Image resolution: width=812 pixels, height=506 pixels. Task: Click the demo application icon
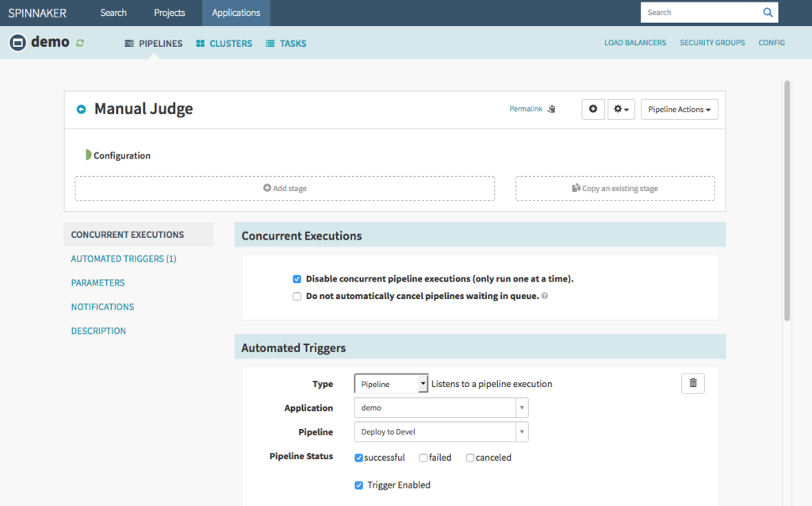click(x=17, y=43)
